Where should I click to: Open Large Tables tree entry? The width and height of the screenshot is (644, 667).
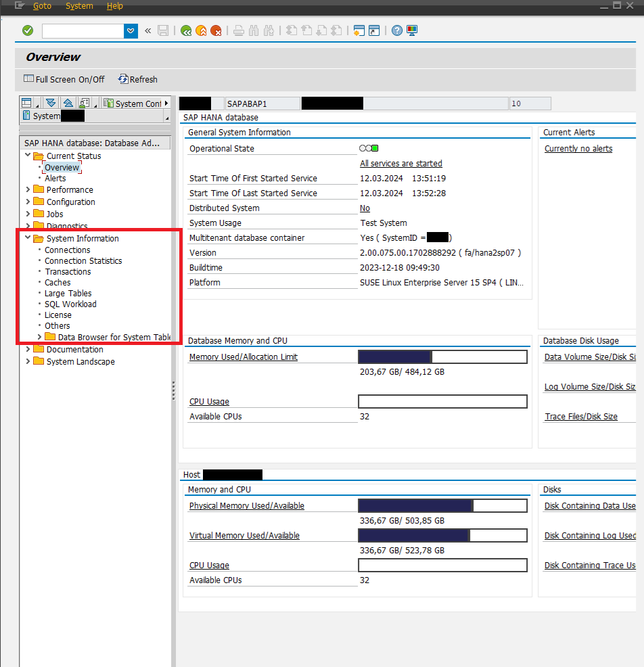point(68,294)
